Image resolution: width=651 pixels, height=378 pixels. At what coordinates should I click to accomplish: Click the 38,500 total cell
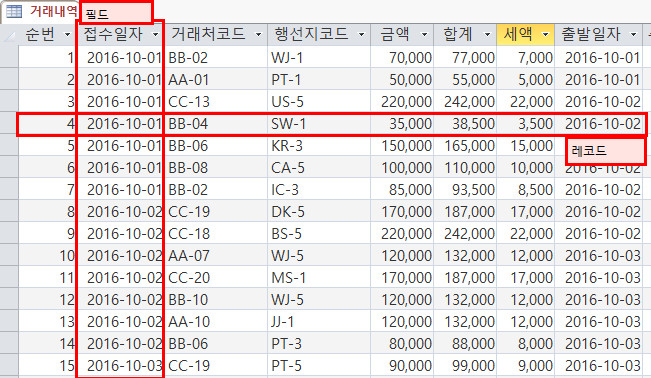click(465, 123)
